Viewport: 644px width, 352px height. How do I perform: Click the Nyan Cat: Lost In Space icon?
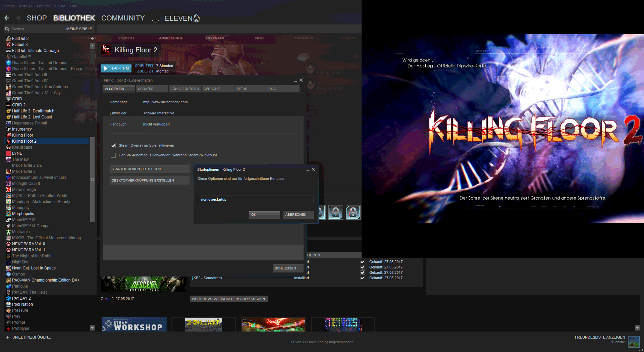pyautogui.click(x=9, y=268)
